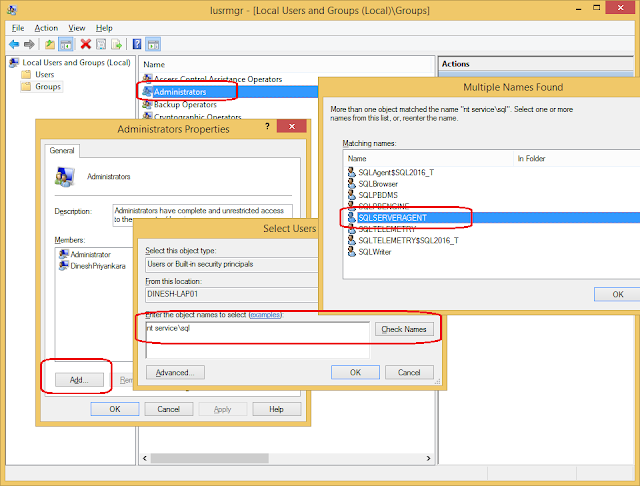640x486 pixels.
Task: Click the SQLPBDMS user icon
Action: tap(351, 195)
